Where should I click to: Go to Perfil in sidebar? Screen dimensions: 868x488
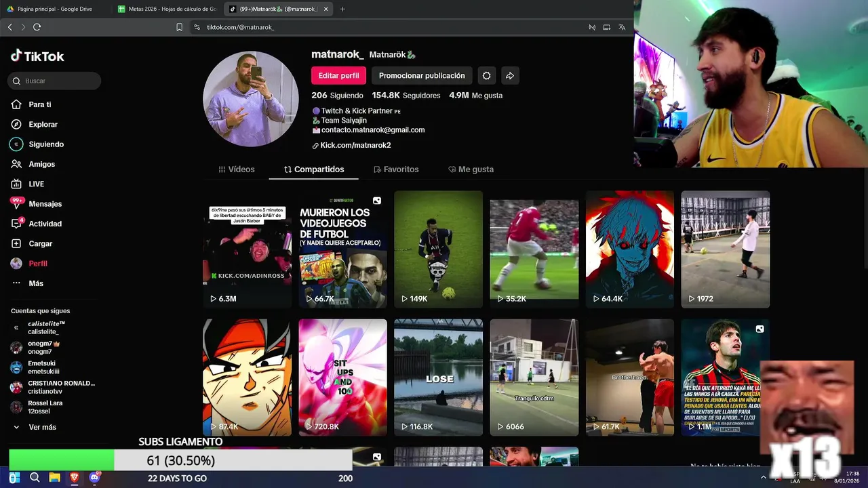(29, 264)
